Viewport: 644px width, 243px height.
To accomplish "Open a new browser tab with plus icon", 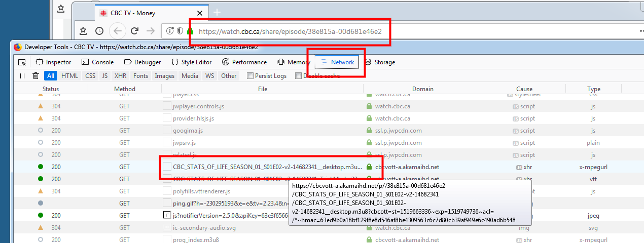I will click(x=217, y=12).
